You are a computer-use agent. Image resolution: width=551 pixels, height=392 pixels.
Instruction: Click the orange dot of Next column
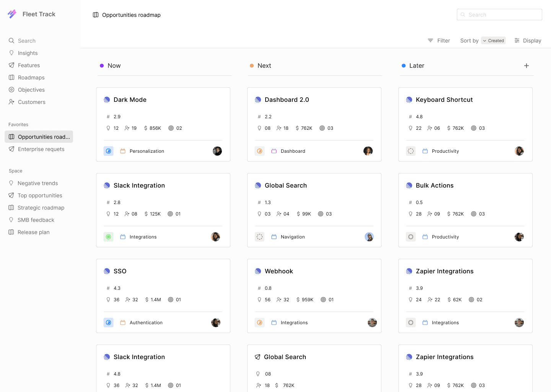(252, 66)
